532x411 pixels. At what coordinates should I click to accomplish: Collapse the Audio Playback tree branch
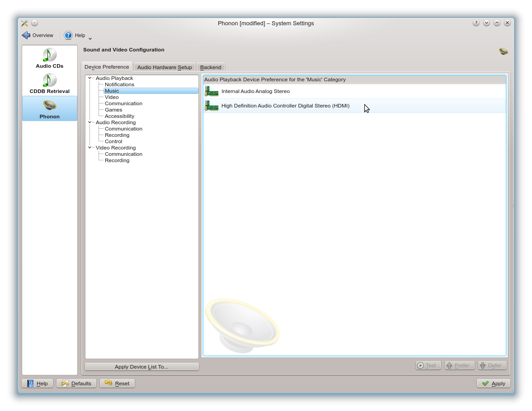(90, 78)
